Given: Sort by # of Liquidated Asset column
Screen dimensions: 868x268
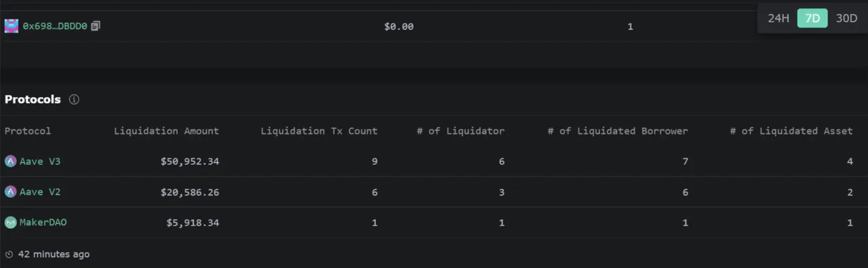Looking at the screenshot, I should pos(791,131).
